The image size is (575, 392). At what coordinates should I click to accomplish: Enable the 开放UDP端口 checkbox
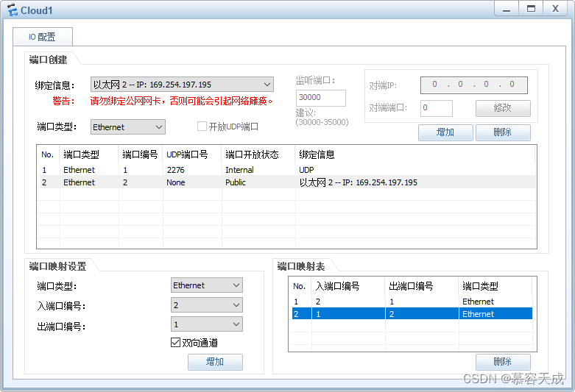pos(202,126)
